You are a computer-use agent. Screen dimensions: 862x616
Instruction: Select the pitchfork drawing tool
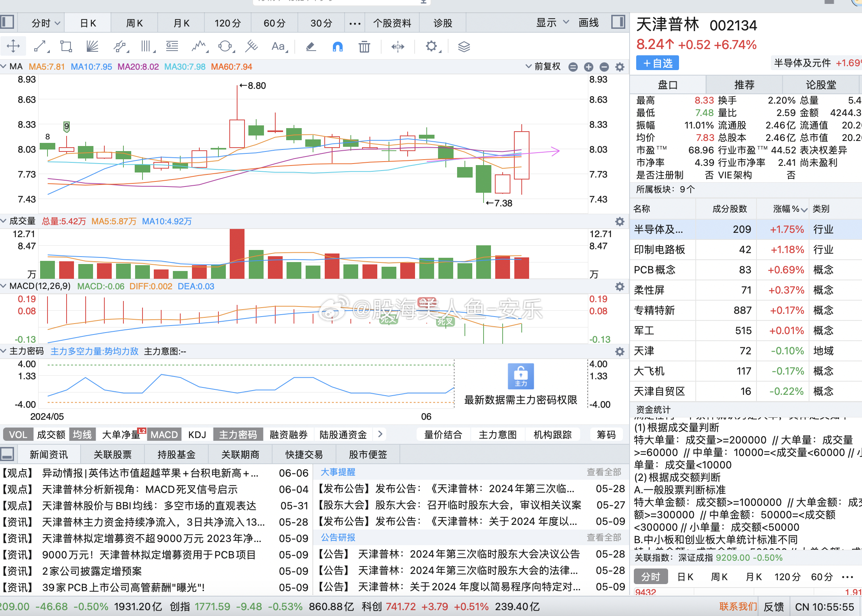click(252, 46)
